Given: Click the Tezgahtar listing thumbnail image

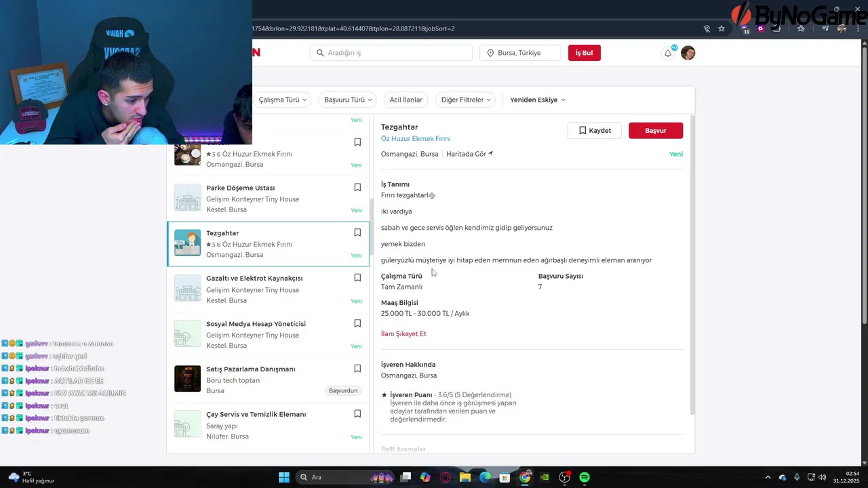Looking at the screenshot, I should tap(187, 243).
